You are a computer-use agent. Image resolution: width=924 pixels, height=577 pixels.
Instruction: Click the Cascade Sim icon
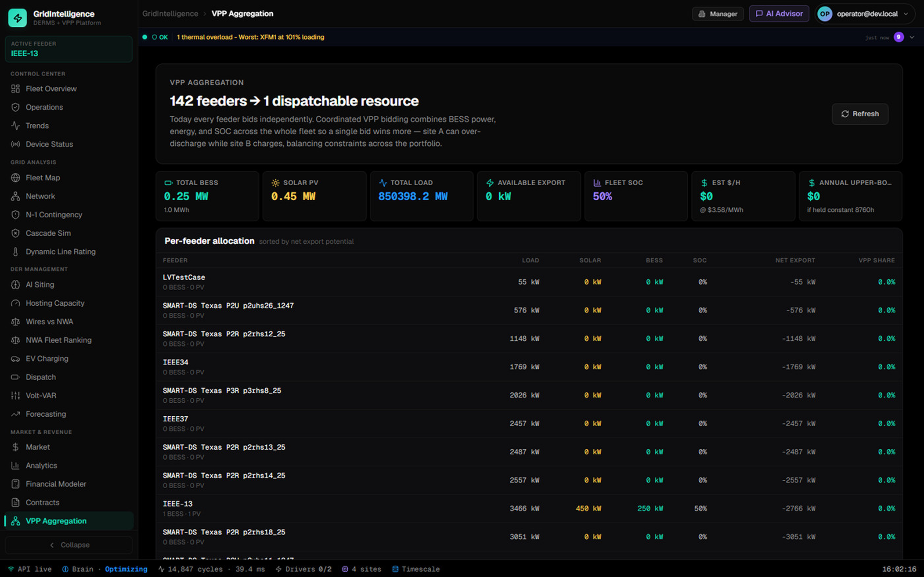(x=15, y=233)
